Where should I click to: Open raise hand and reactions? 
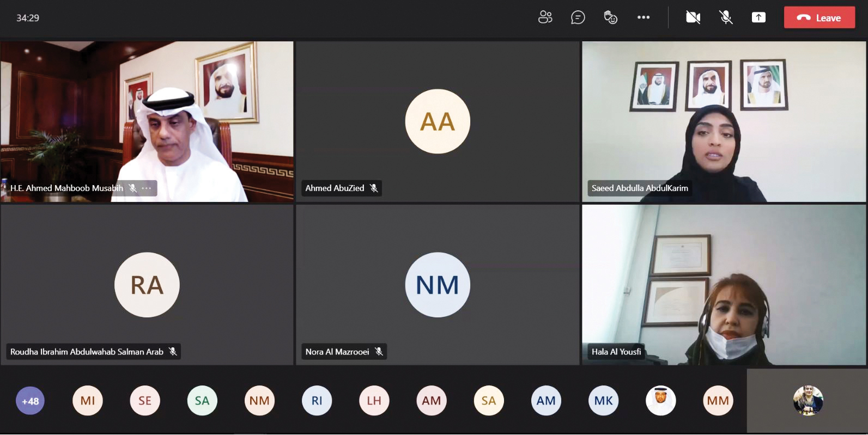click(x=610, y=18)
